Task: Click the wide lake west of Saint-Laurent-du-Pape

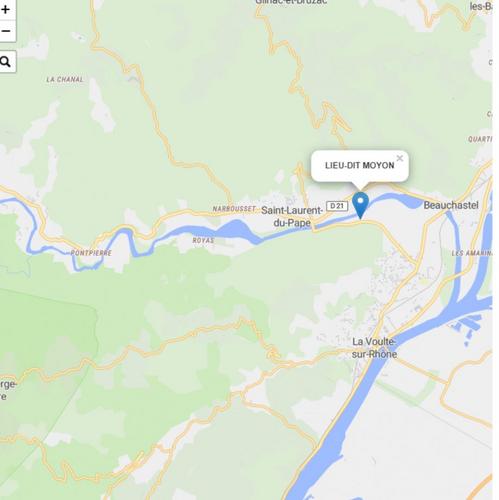Action: click(238, 231)
